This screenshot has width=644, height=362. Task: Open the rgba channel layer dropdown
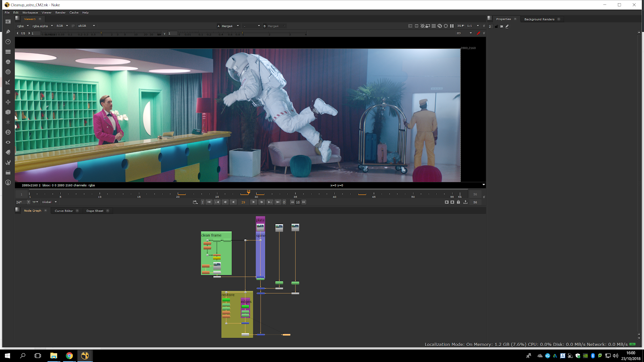tap(23, 26)
